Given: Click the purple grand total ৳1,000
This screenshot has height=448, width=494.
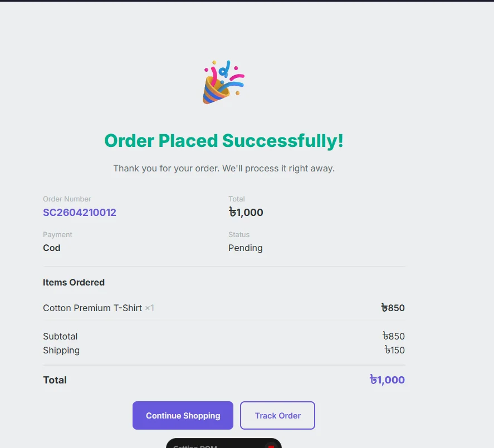Looking at the screenshot, I should pyautogui.click(x=387, y=380).
